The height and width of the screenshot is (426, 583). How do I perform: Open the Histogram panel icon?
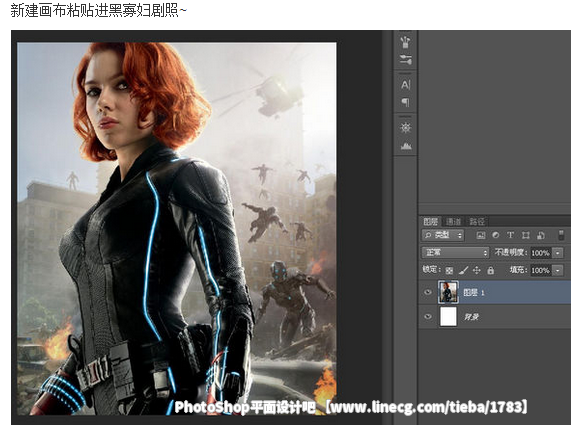406,146
